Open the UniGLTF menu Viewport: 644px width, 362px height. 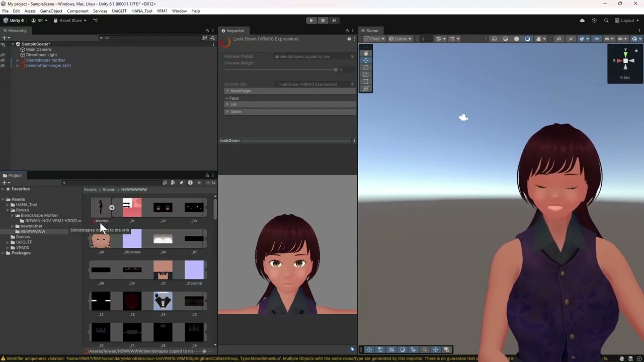pyautogui.click(x=119, y=11)
